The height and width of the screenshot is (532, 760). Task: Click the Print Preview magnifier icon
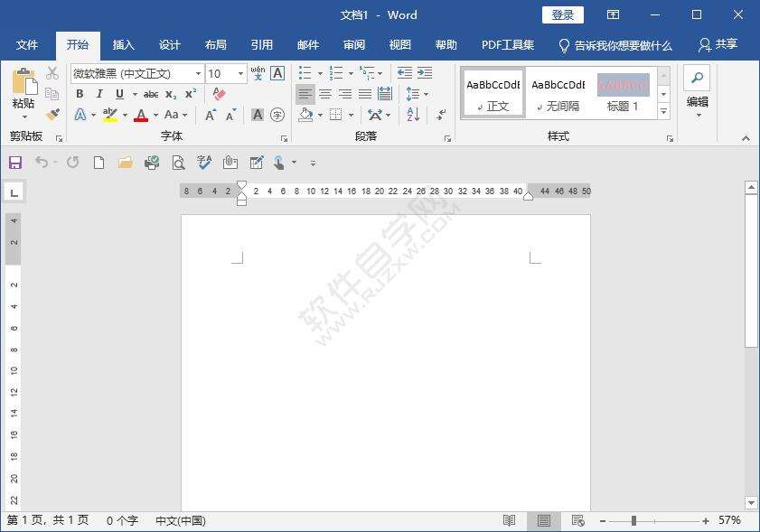click(178, 163)
